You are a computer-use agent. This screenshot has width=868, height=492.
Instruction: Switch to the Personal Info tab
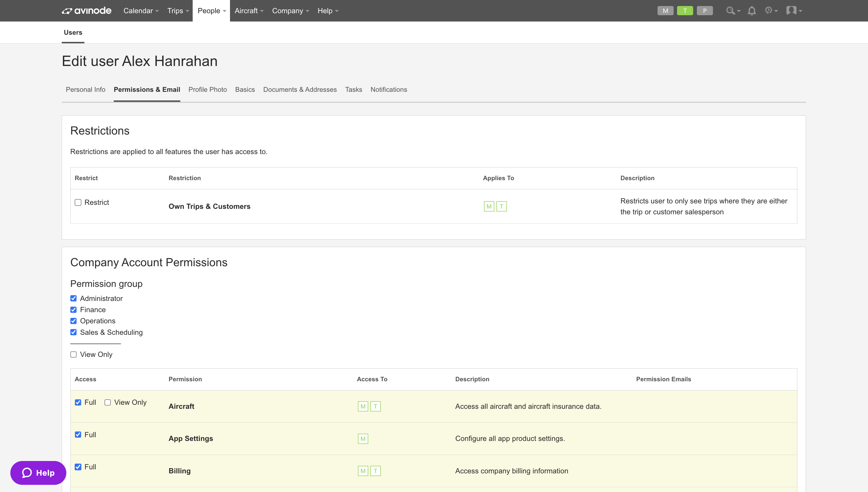click(86, 90)
